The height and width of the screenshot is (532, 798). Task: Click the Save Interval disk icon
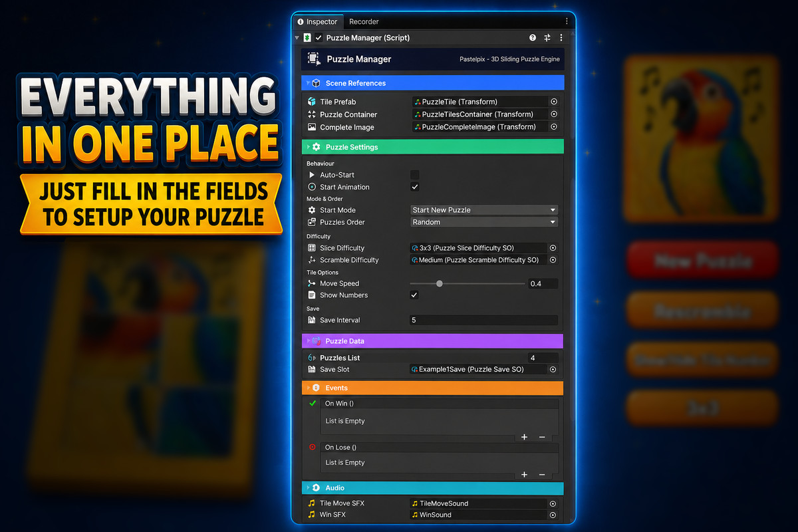coord(312,321)
